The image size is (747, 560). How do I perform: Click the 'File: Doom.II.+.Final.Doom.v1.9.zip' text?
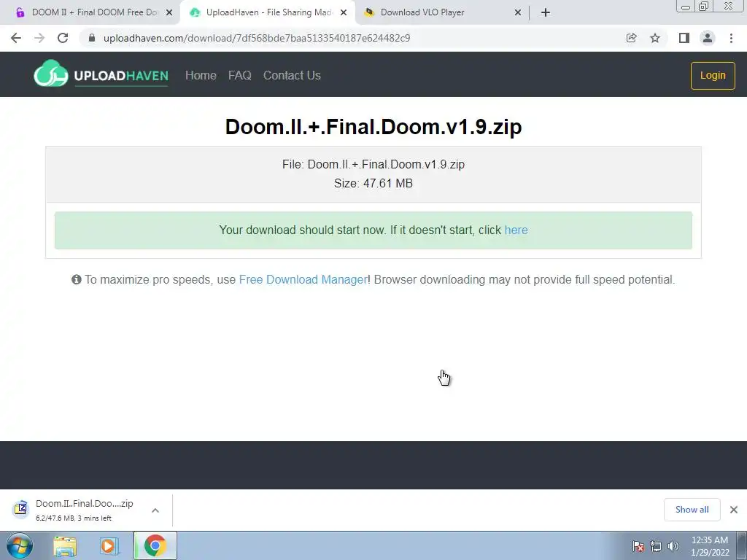click(x=373, y=164)
